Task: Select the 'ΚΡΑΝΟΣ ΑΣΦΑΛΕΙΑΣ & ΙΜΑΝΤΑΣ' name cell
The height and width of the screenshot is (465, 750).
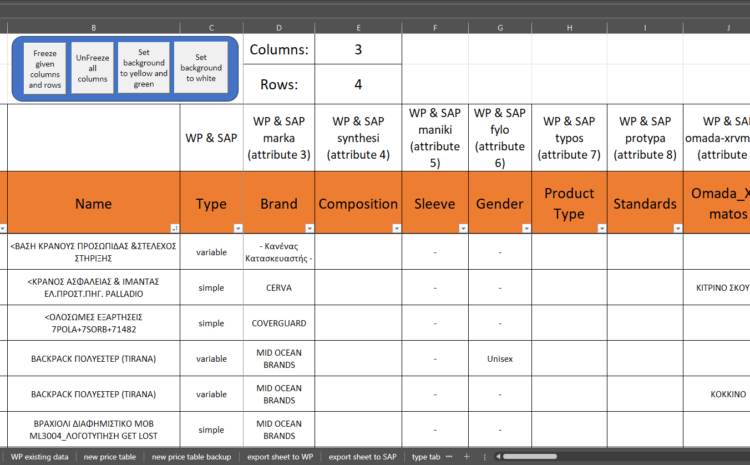Action: (94, 288)
